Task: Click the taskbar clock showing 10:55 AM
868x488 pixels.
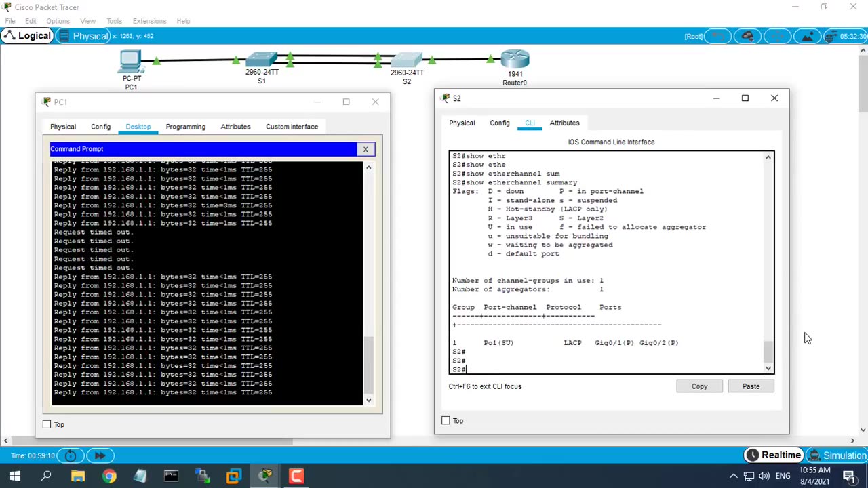Action: (x=814, y=476)
